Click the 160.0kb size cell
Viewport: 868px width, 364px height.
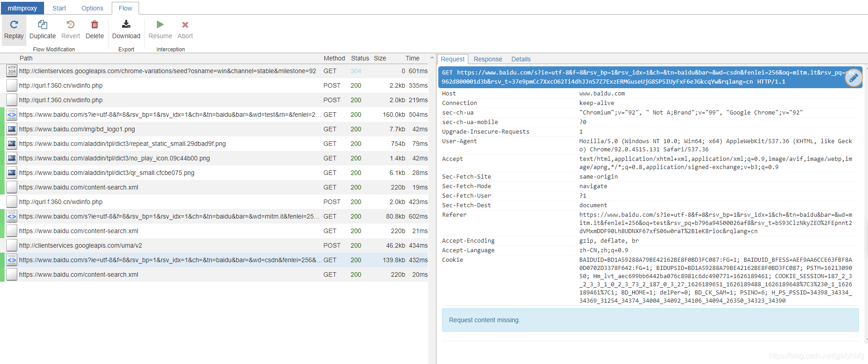[394, 115]
